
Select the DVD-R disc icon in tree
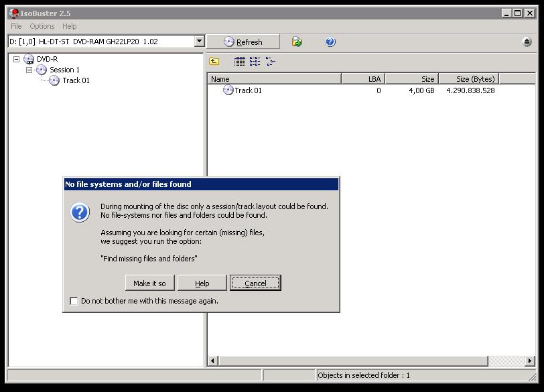29,60
